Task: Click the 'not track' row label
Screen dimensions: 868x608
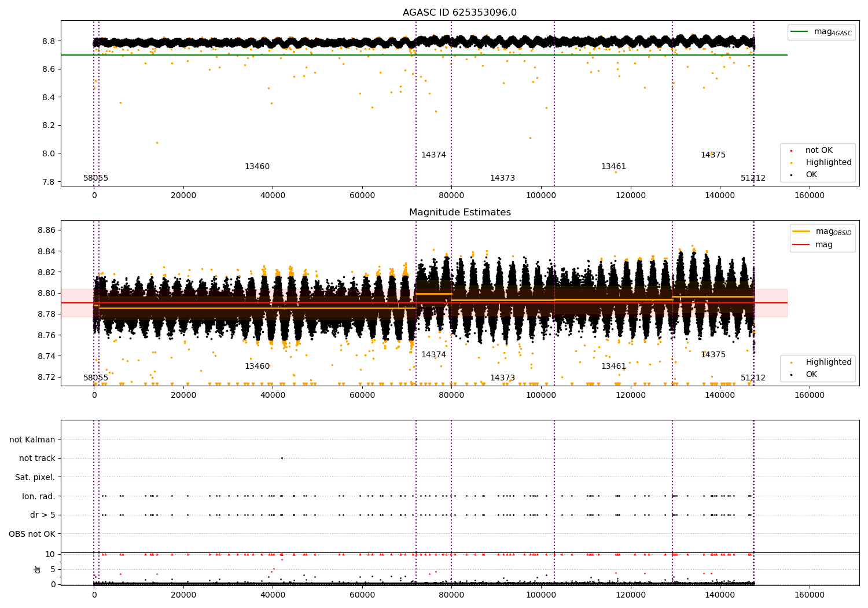Action: tap(37, 459)
